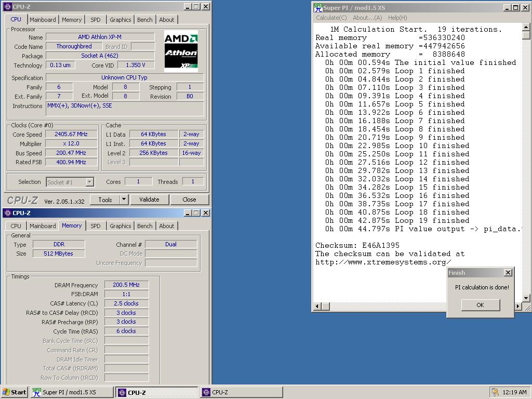The height and width of the screenshot is (399, 532).
Task: Select Mainboard tab in lower CPU-Z window
Action: [43, 226]
